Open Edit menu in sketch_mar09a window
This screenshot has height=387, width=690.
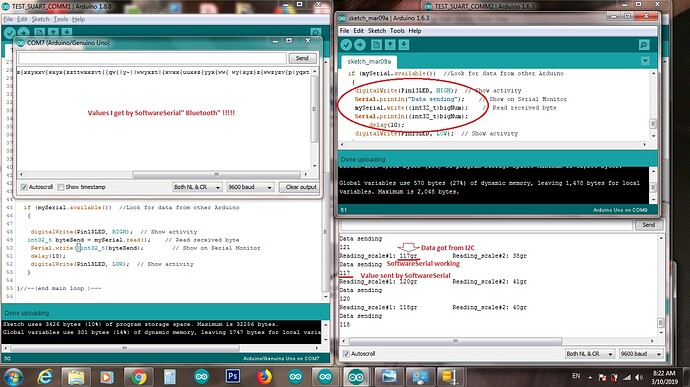pyautogui.click(x=359, y=31)
